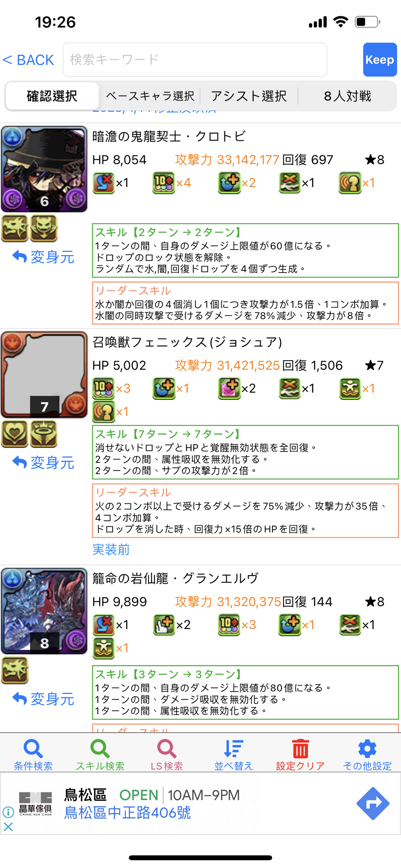401x868 pixels.
Task: Open グランエルヴ monster thumbnail
Action: click(x=44, y=611)
